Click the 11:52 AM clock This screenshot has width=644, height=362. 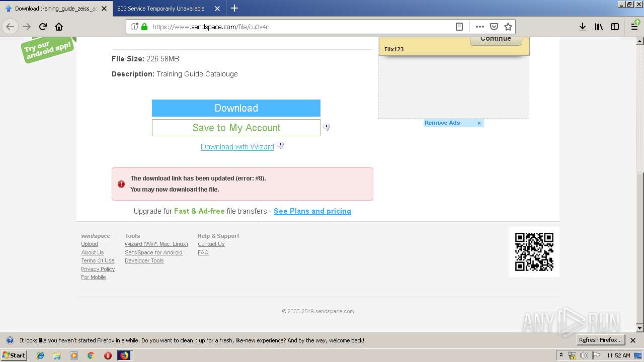[x=618, y=355]
